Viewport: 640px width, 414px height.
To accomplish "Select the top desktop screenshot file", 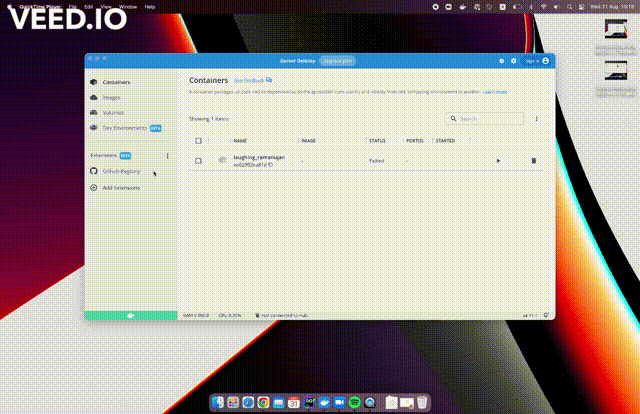I will [616, 29].
